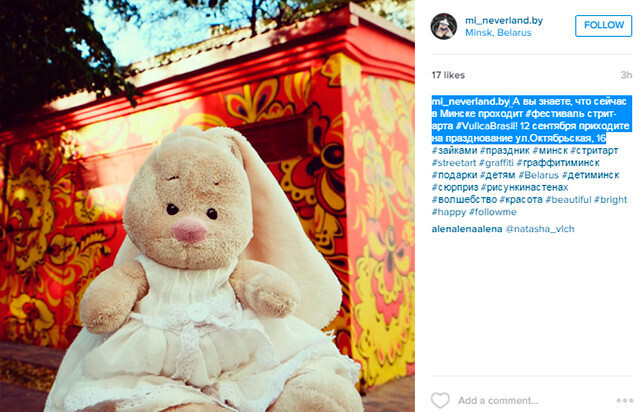
Task: Open the #VulicaBrasil hashtag
Action: (486, 126)
